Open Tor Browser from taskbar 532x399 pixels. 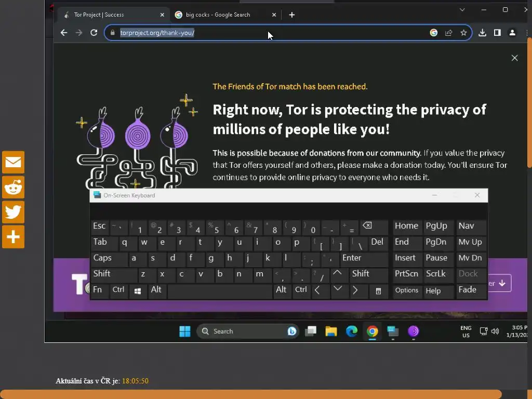pyautogui.click(x=413, y=331)
